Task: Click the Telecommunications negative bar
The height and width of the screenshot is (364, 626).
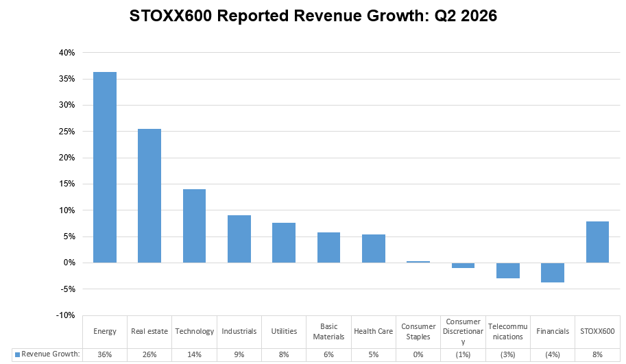Action: click(x=508, y=271)
